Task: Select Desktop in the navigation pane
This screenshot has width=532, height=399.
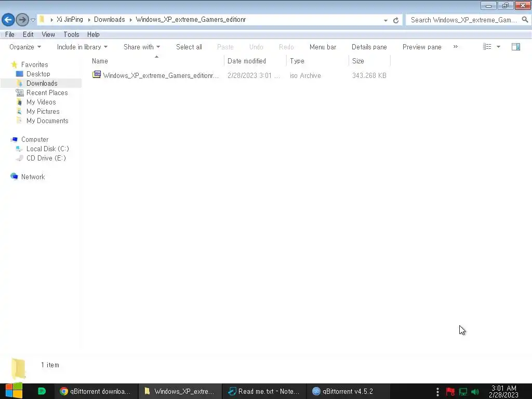Action: (38, 74)
